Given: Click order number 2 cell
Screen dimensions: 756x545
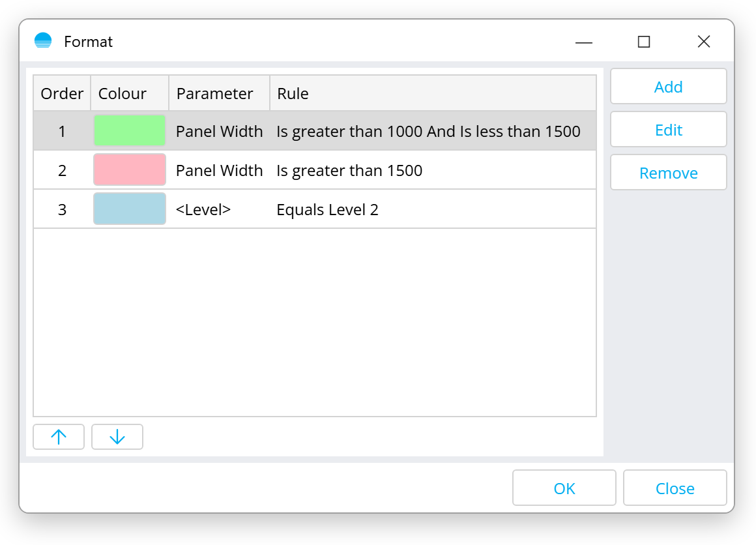Looking at the screenshot, I should [x=62, y=170].
